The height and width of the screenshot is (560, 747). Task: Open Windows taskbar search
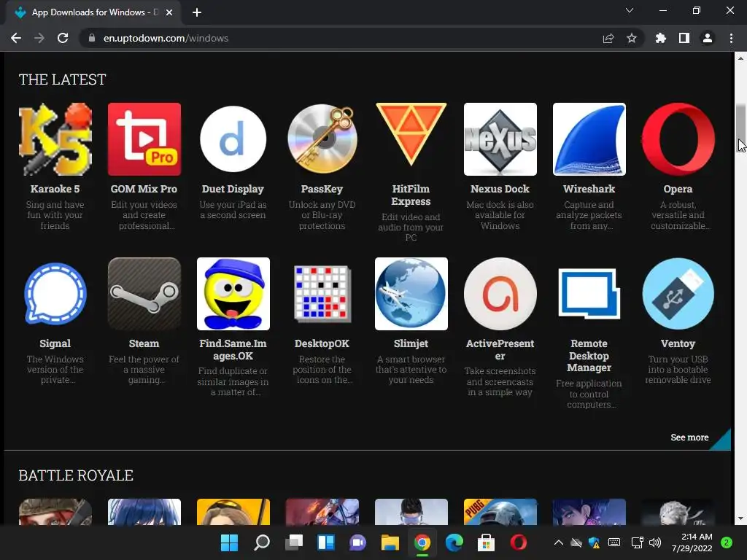pyautogui.click(x=262, y=542)
